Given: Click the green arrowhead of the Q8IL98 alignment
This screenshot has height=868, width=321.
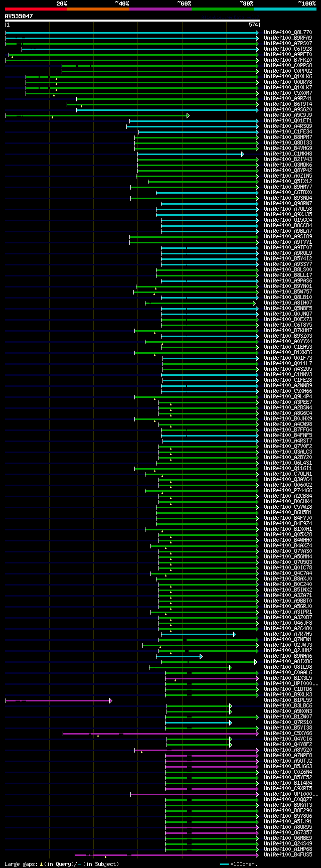Looking at the screenshot, I should click(231, 667).
